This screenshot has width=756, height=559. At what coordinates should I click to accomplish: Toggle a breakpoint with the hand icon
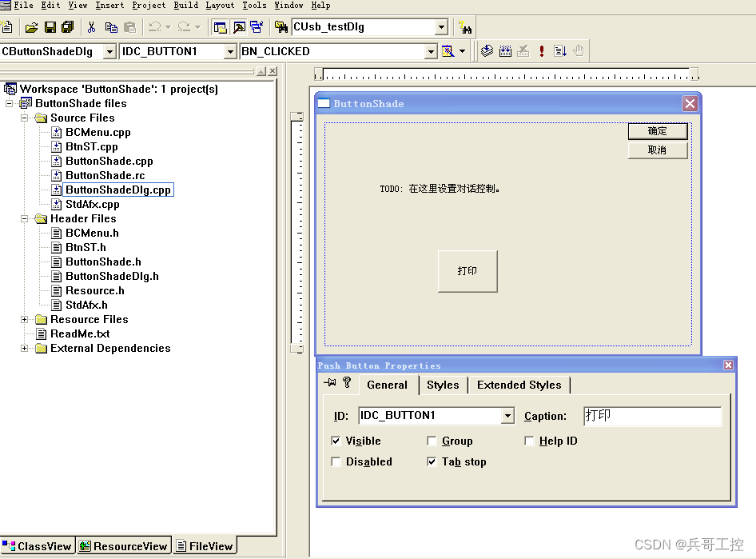[x=578, y=50]
